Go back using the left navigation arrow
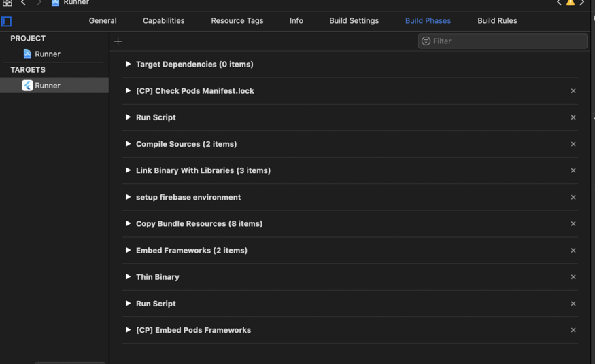The width and height of the screenshot is (595, 364). click(23, 3)
